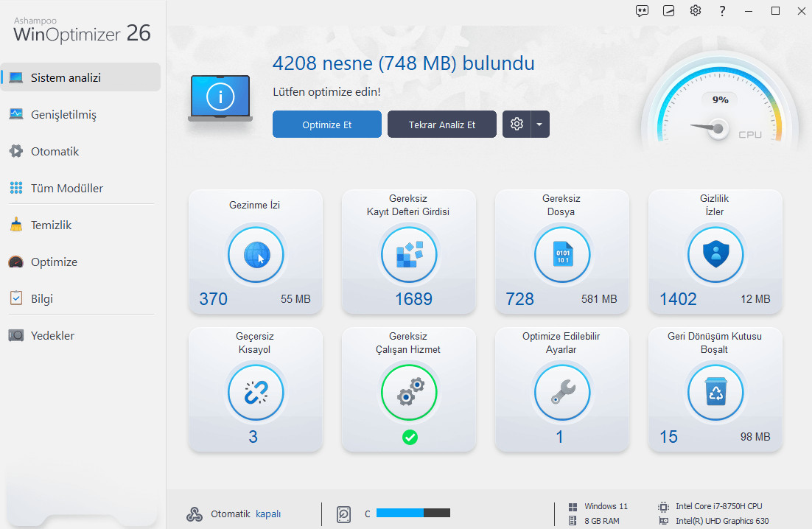This screenshot has height=529, width=812.
Task: Click the RAM icon beside 8 GB RAM
Action: pyautogui.click(x=573, y=521)
